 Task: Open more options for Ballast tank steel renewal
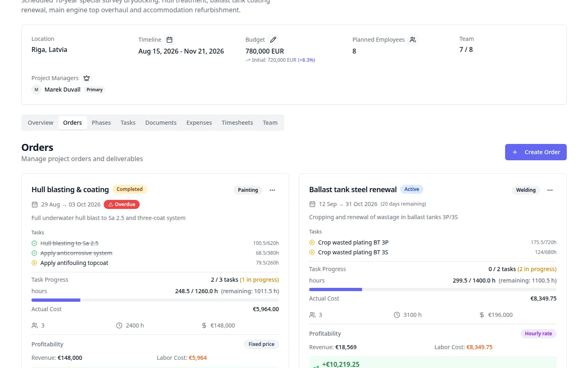[550, 190]
